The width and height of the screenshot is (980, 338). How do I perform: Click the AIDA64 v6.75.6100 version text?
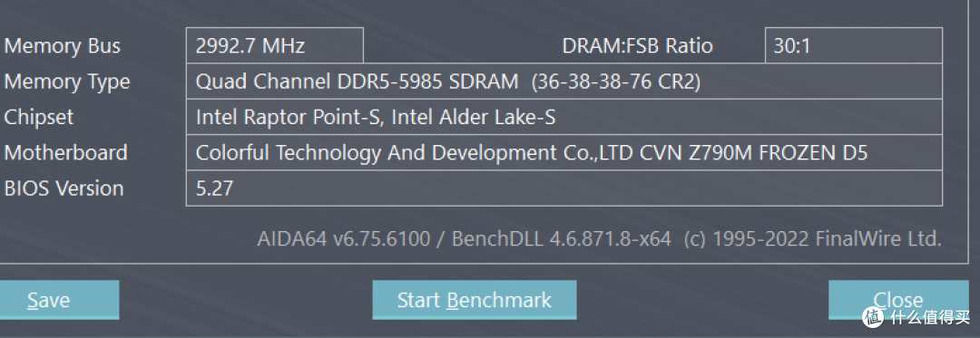click(344, 239)
